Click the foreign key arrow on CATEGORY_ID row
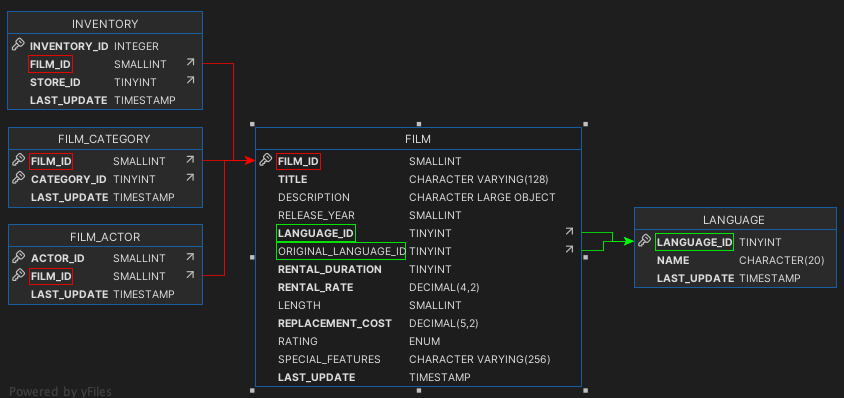844x398 pixels. pyautogui.click(x=190, y=177)
